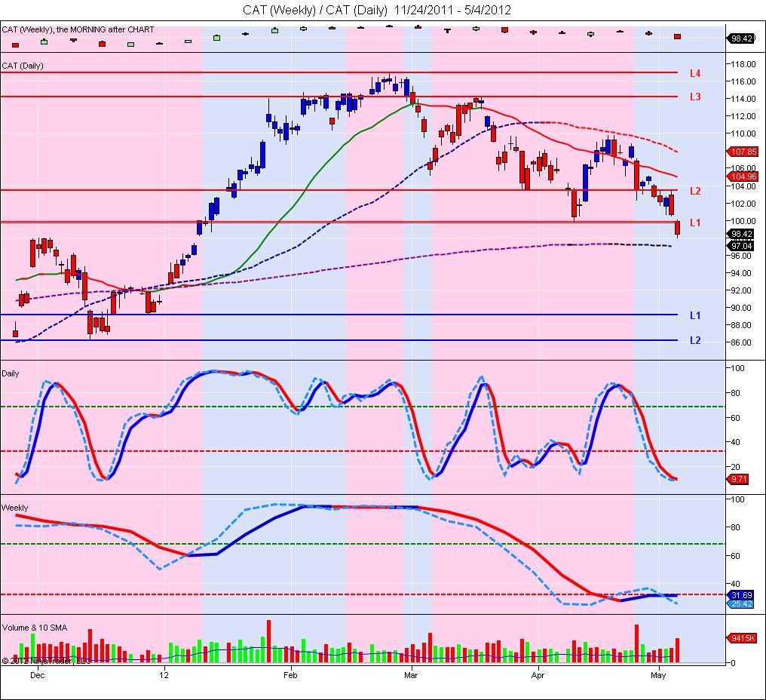Click the 104.96 red price marker
This screenshot has height=700, width=766.
(x=743, y=177)
